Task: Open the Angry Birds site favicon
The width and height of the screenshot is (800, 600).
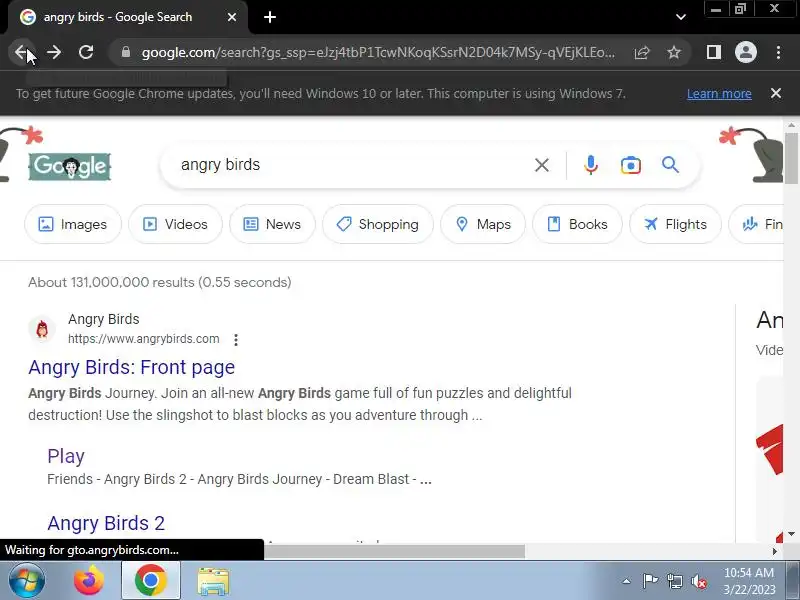Action: [x=42, y=329]
